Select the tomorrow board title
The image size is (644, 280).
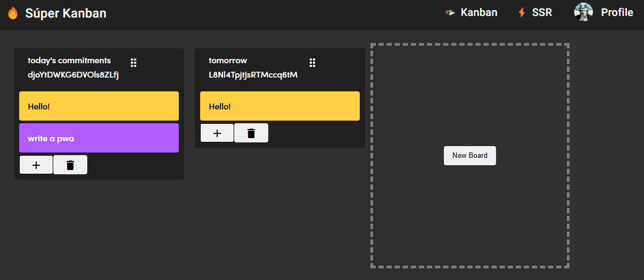(228, 61)
